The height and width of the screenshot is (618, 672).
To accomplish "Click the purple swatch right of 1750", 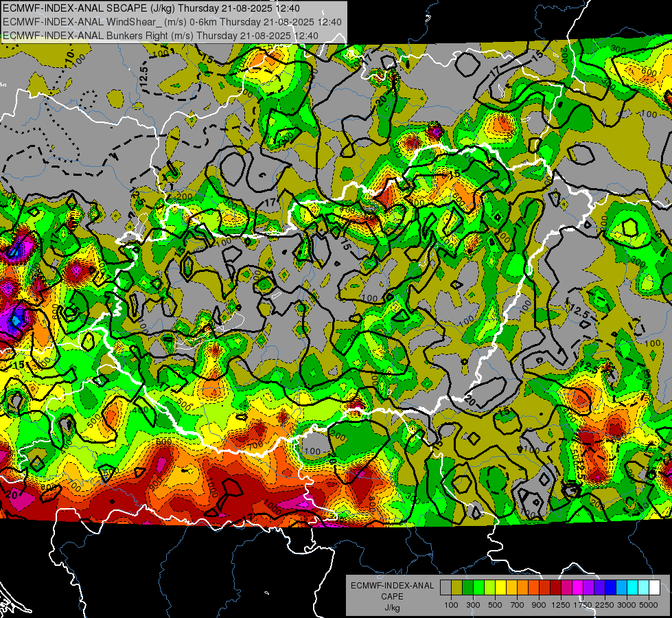I will [x=588, y=588].
